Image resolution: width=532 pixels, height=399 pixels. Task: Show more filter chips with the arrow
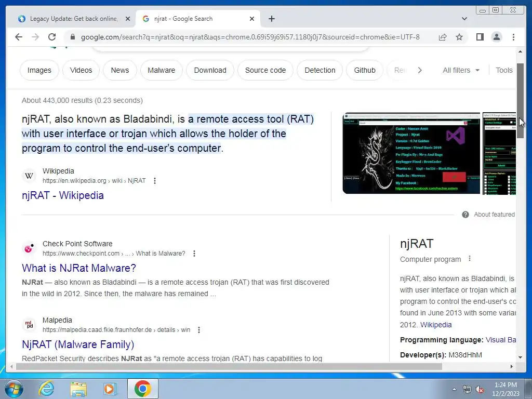[x=420, y=70]
